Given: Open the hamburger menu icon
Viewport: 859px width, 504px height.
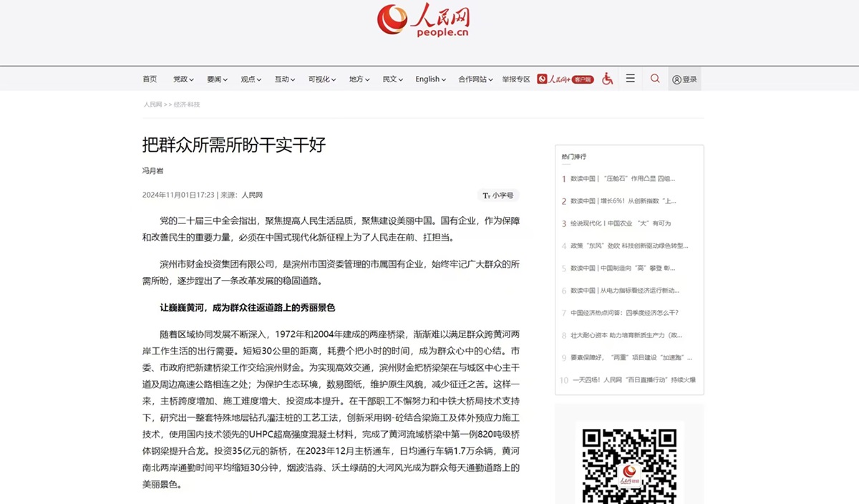Looking at the screenshot, I should 630,79.
